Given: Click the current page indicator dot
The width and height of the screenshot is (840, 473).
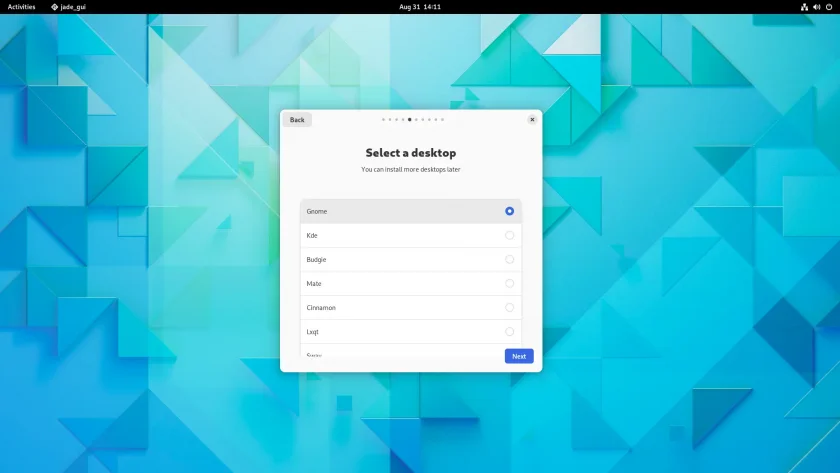Looking at the screenshot, I should pos(409,119).
